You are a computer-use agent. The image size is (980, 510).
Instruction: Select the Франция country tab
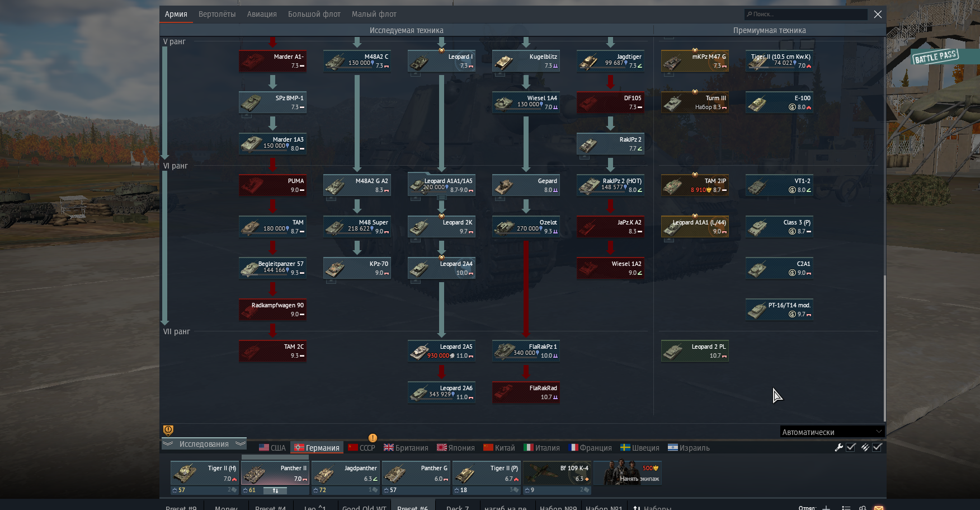(x=590, y=448)
